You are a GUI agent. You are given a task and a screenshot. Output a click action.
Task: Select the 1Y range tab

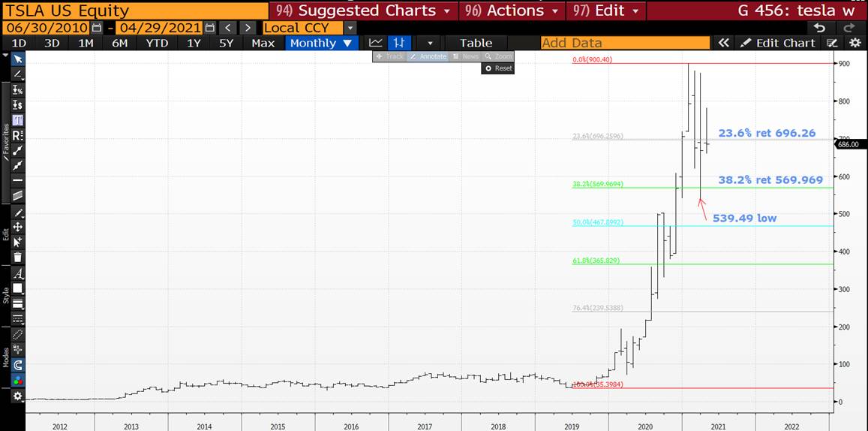point(194,43)
